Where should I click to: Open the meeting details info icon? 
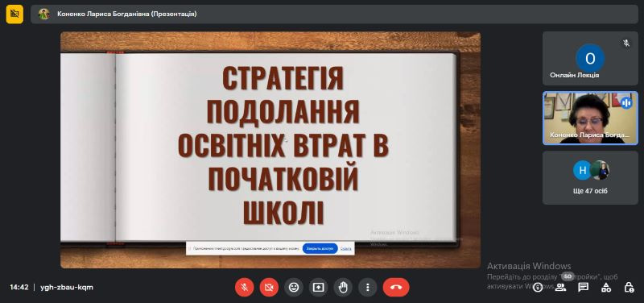[538, 288]
